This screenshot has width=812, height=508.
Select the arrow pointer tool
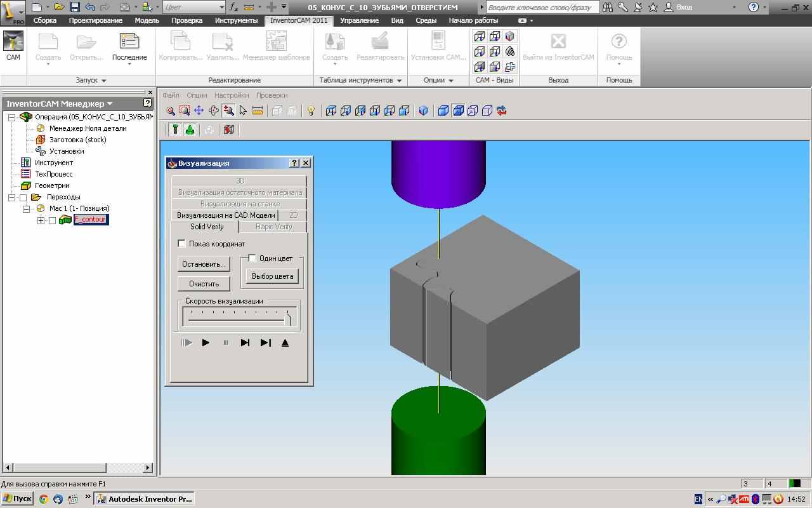click(x=243, y=110)
